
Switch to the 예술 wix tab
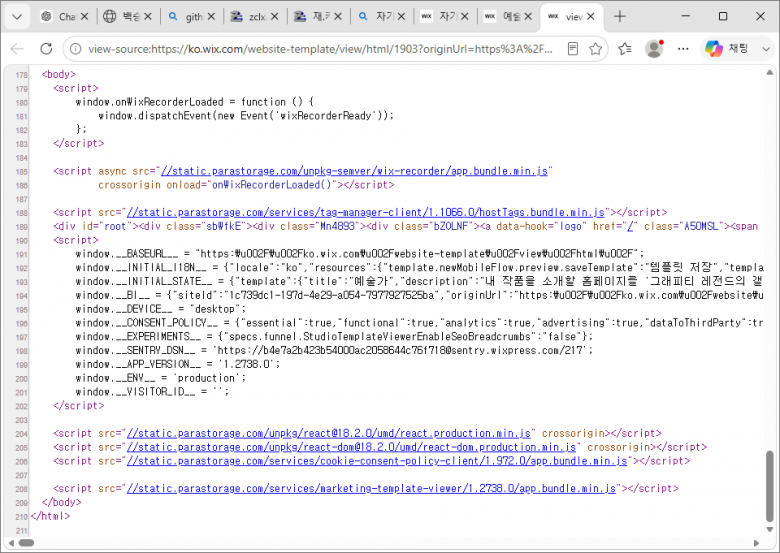tap(501, 17)
